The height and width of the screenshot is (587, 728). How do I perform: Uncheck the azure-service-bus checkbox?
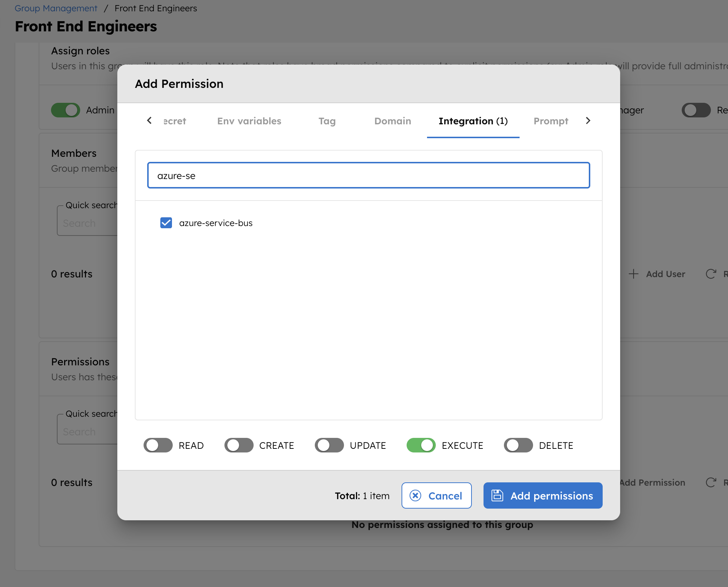point(166,223)
